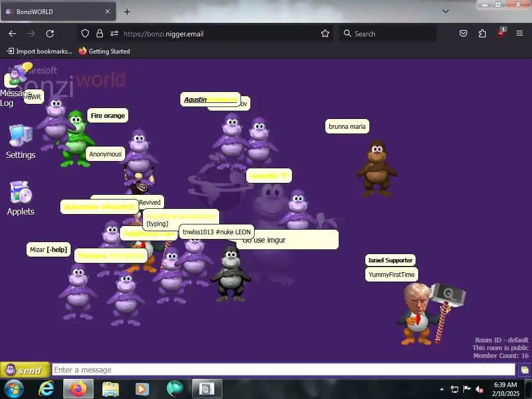The image size is (532, 399).
Task: Click the Israel Supporter name tag
Action: [x=390, y=260]
